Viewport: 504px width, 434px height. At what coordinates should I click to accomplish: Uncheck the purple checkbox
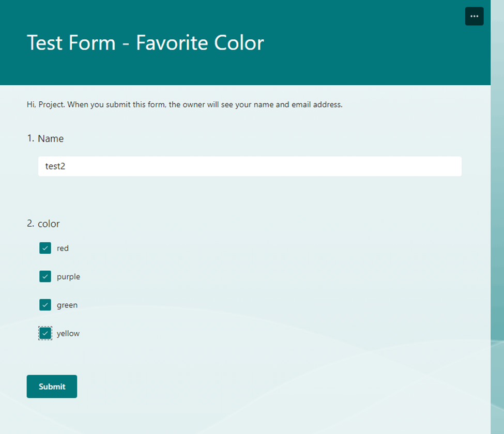(x=45, y=276)
